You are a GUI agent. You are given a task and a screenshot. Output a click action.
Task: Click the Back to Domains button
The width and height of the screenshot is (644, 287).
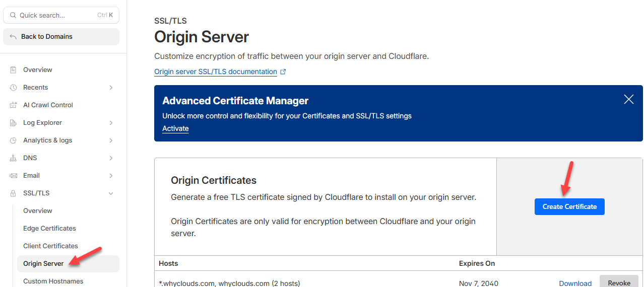click(61, 37)
